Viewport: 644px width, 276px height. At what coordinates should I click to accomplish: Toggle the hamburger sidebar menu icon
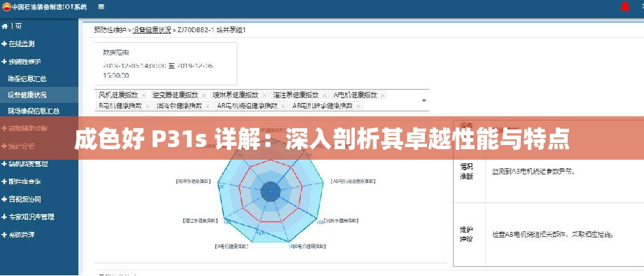click(101, 7)
